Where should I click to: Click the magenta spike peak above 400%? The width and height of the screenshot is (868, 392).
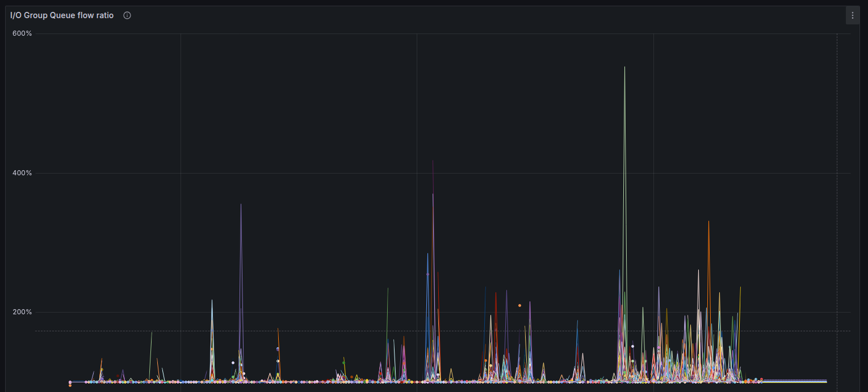coord(433,161)
